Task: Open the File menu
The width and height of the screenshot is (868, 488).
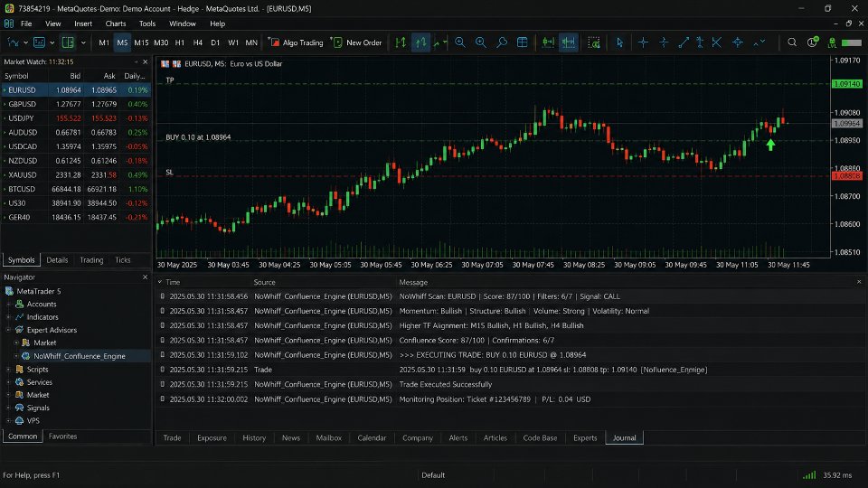Action: click(26, 23)
